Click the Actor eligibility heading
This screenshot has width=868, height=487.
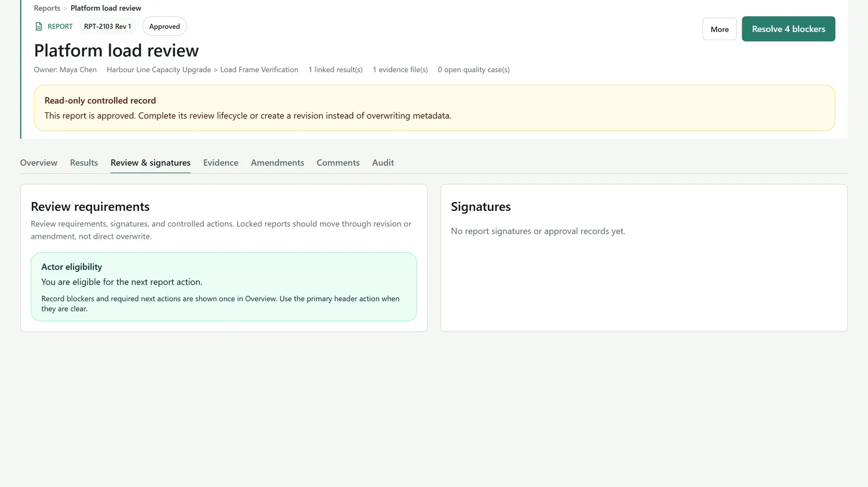click(x=72, y=267)
